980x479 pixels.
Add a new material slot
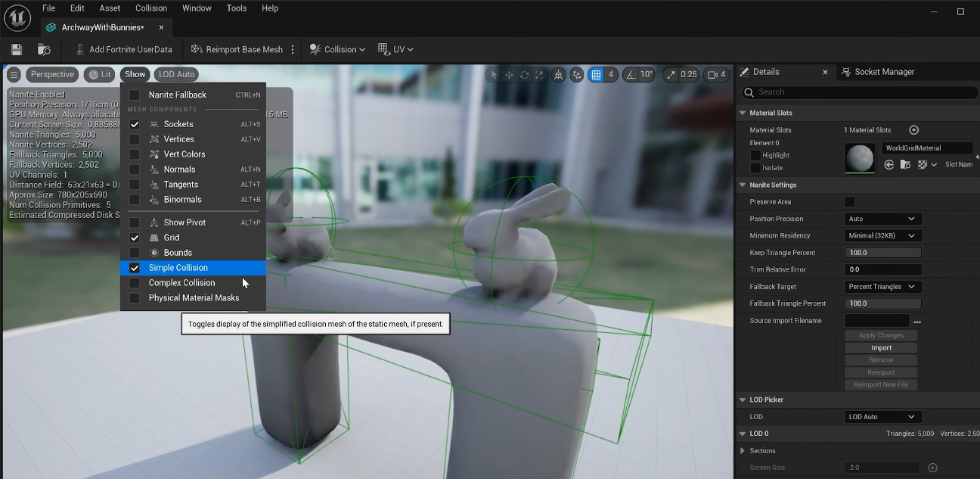click(x=913, y=130)
